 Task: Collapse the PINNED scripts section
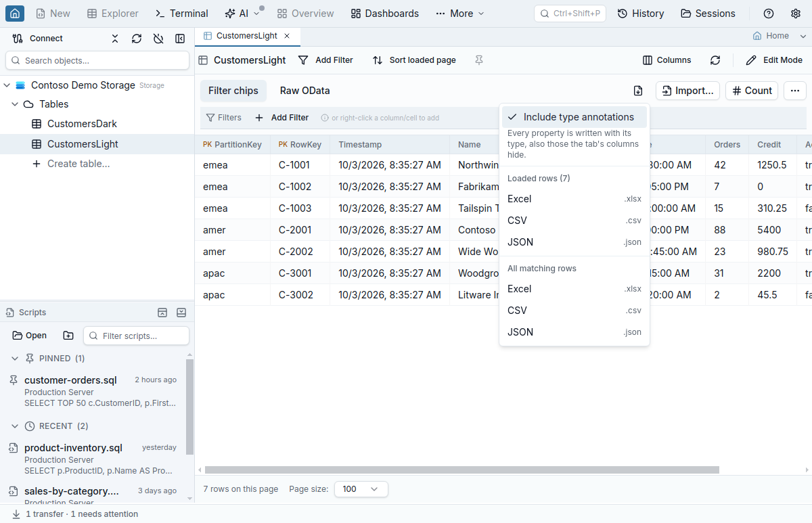point(16,359)
